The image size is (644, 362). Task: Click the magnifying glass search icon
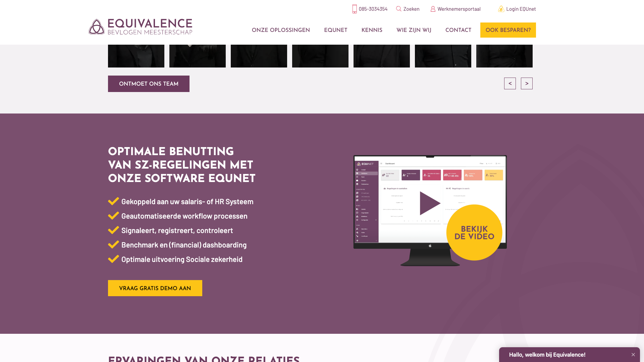tap(398, 9)
